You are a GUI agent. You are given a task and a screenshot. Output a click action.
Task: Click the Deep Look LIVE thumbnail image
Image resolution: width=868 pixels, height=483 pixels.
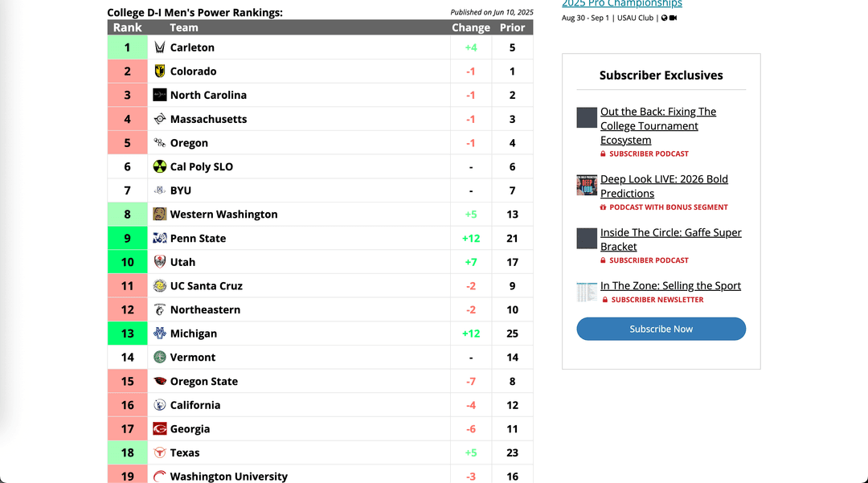(586, 184)
